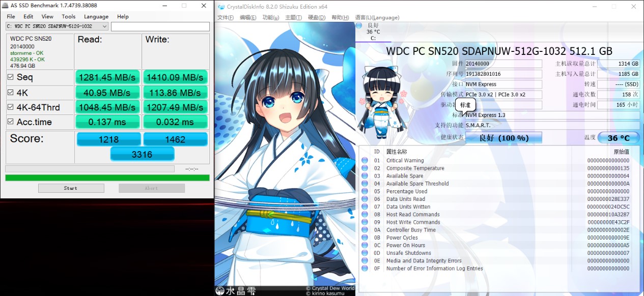This screenshot has height=296, width=644.
Task: Click the 36 °C temperature indicator button
Action: pyautogui.click(x=618, y=138)
